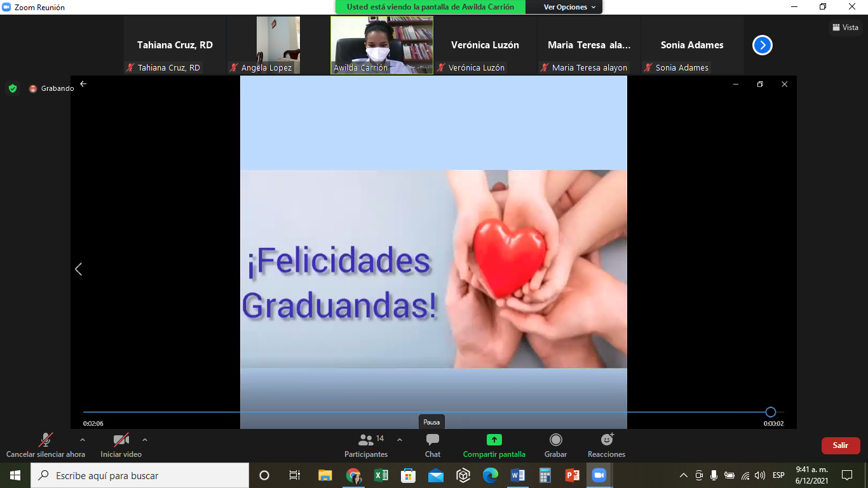Click the video progress slider handle
Screen dimensions: 868x488
770,412
